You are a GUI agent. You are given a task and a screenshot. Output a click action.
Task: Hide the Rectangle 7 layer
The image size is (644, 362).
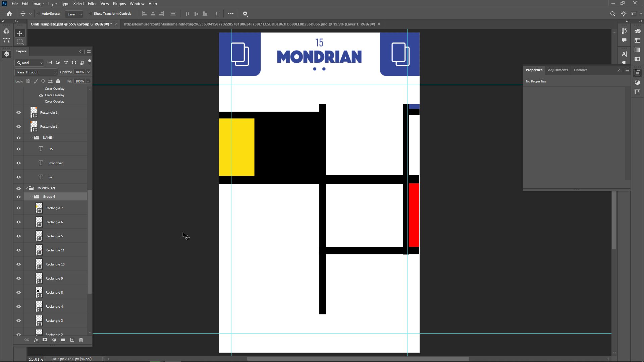click(18, 208)
